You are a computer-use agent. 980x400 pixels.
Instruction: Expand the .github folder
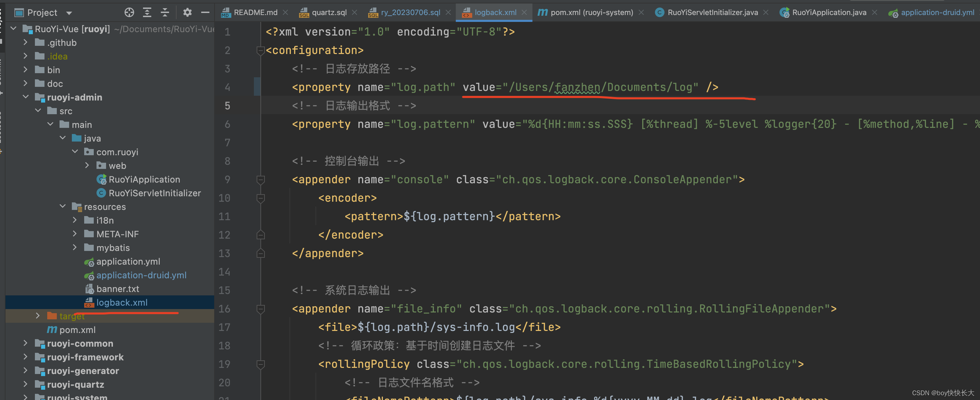25,42
